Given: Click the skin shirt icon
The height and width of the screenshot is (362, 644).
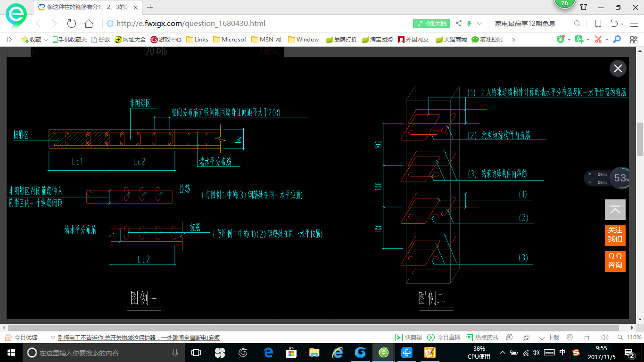Looking at the screenshot, I should pyautogui.click(x=584, y=7).
